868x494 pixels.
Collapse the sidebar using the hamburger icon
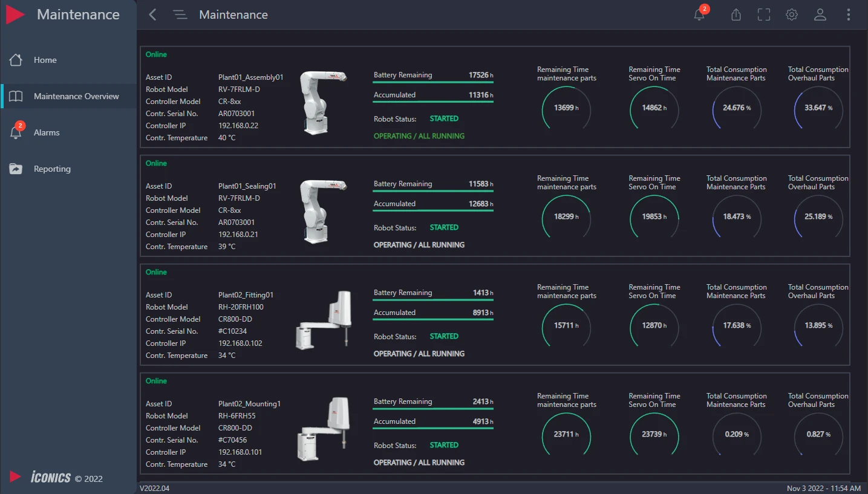pyautogui.click(x=180, y=15)
